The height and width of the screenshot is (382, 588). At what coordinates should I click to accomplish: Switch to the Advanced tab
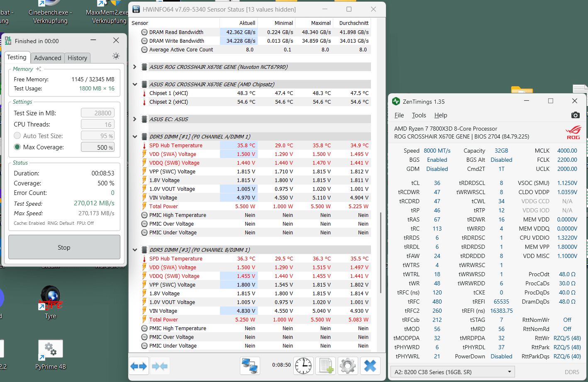48,58
